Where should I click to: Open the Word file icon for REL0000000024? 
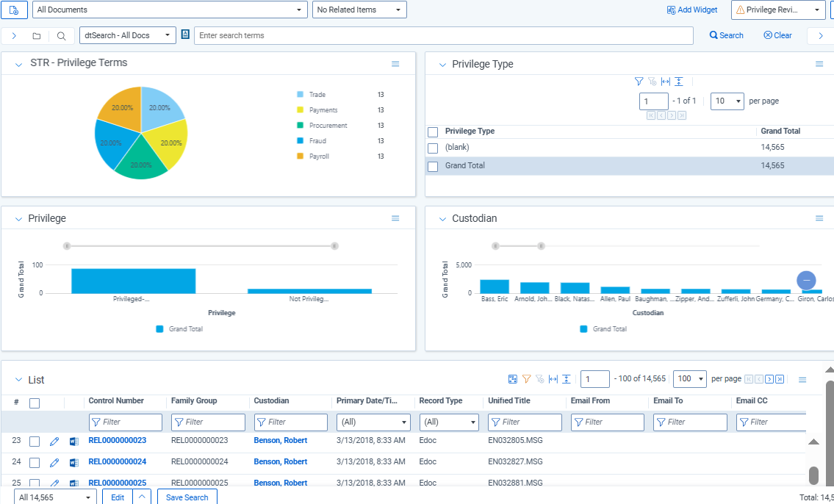(x=74, y=463)
